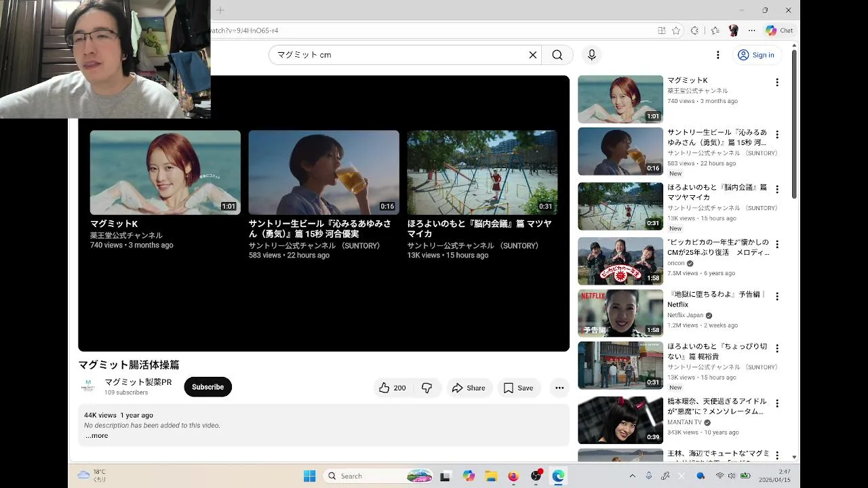Expand description with ...more
This screenshot has height=488, width=868.
coord(96,436)
